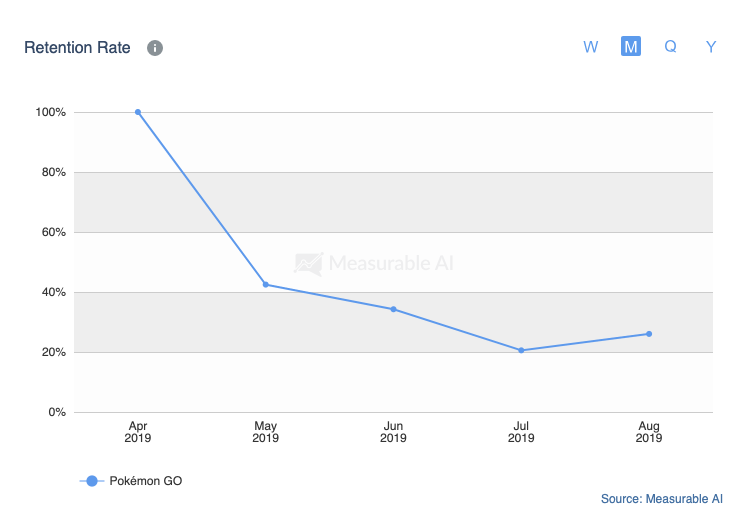
Task: Switch to weekly view W
Action: pyautogui.click(x=590, y=47)
